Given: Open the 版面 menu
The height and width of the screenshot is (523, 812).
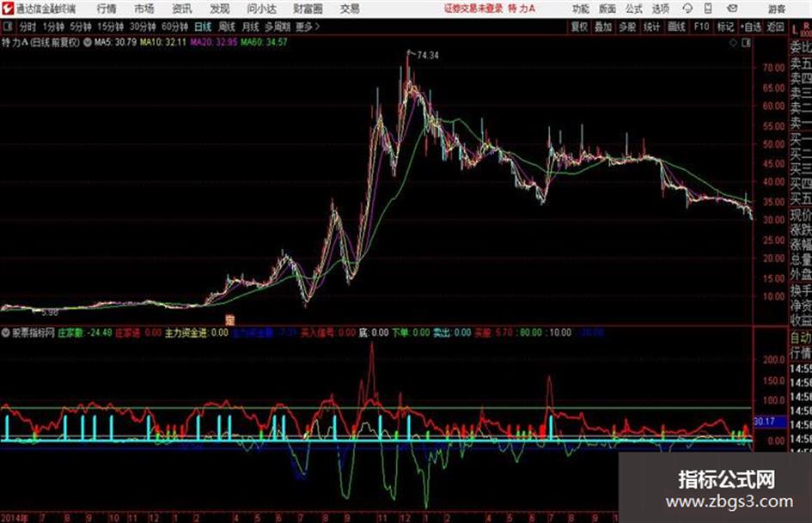Looking at the screenshot, I should 607,9.
